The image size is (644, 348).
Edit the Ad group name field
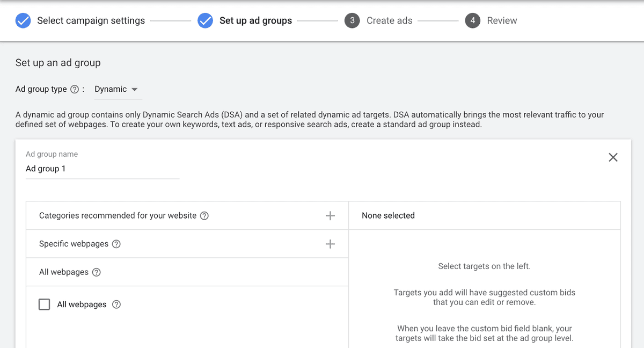(x=103, y=169)
